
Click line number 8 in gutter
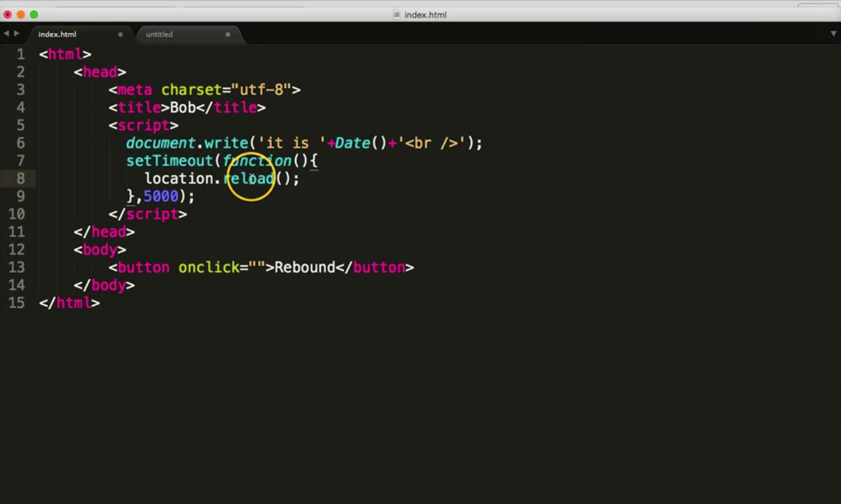pos(21,179)
